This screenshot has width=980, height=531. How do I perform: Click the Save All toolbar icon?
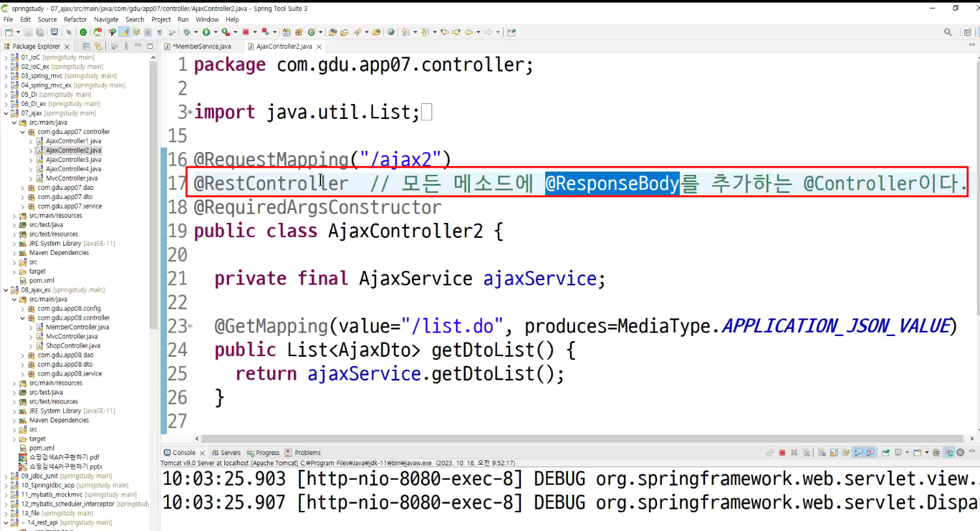point(40,32)
